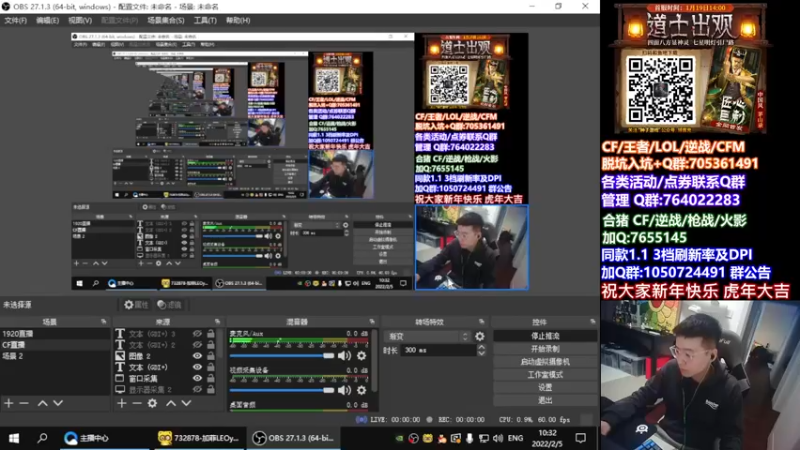This screenshot has height=450, width=800.
Task: Move source up arrow in 来源 panel
Action: 171,403
